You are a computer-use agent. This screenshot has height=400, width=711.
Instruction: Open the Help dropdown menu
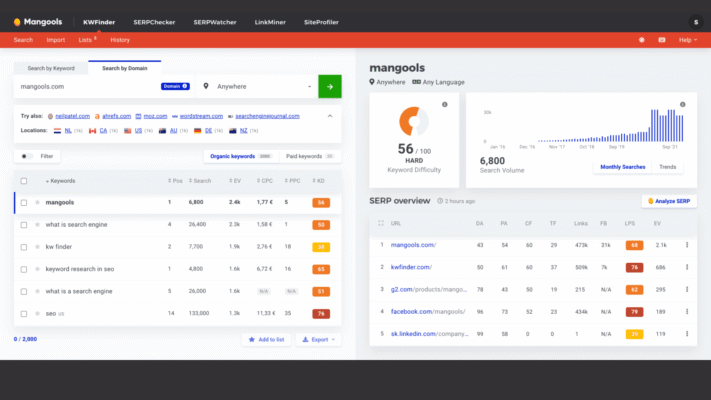tap(688, 40)
